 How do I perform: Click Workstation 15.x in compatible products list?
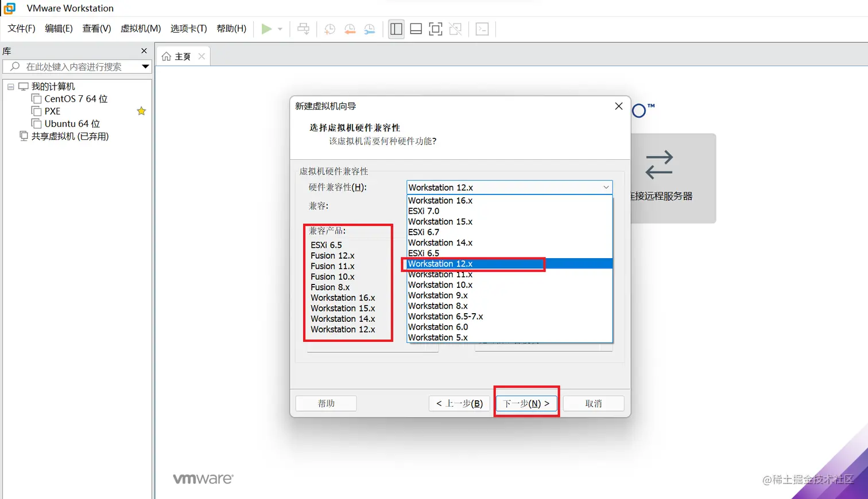343,308
